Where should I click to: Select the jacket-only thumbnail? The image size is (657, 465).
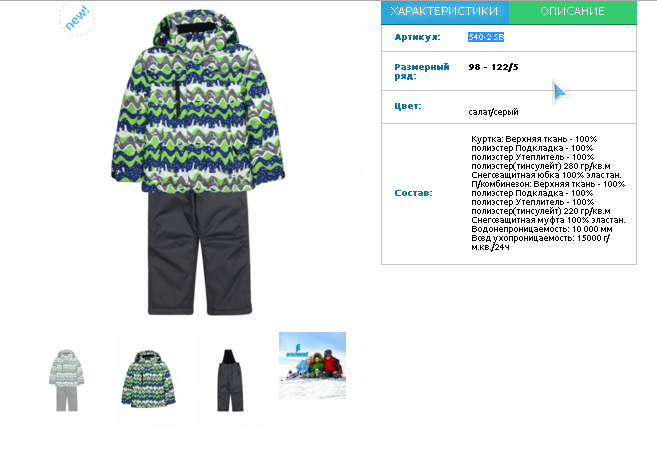pyautogui.click(x=148, y=380)
